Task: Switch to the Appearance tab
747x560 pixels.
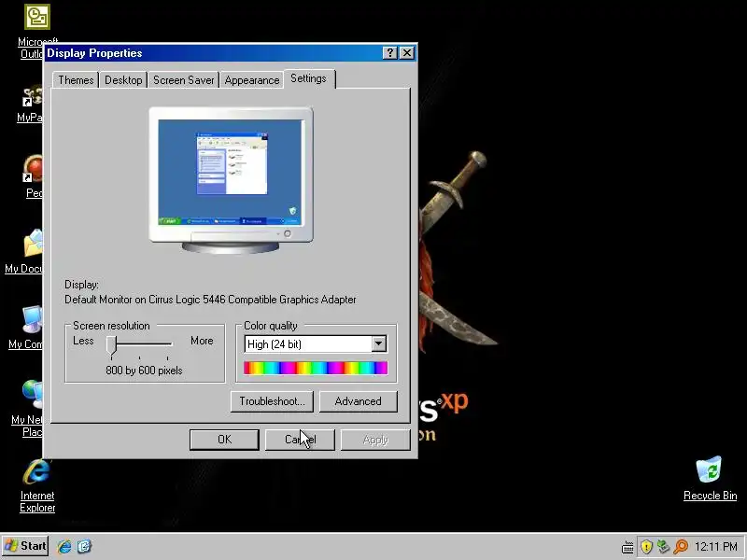Action: (x=252, y=80)
